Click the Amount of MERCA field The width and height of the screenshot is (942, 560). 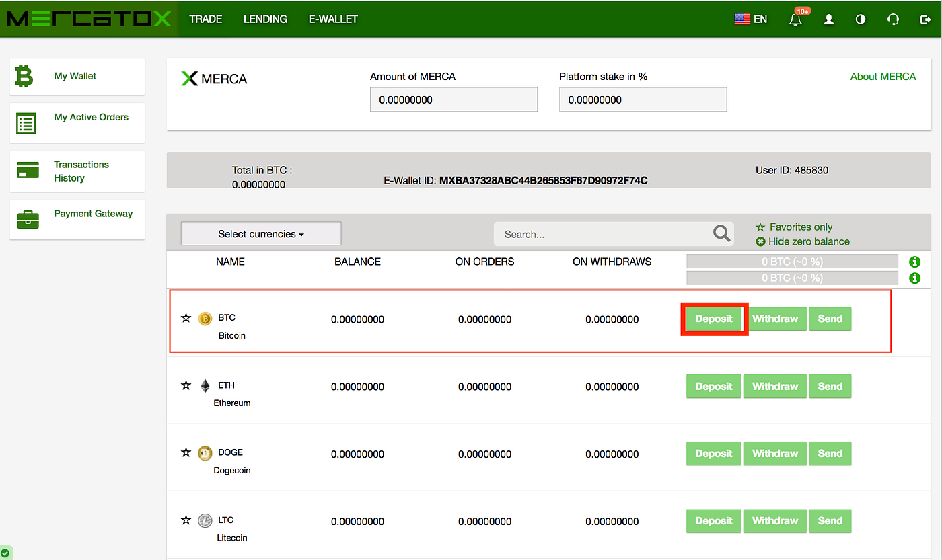[454, 99]
